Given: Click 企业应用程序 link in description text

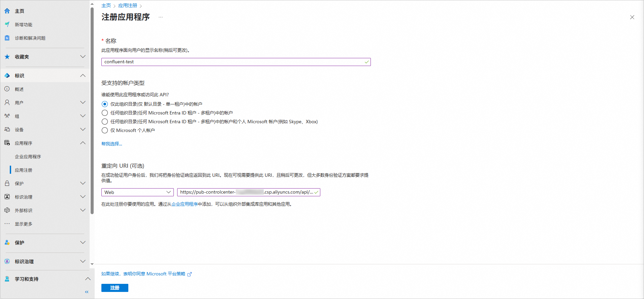Looking at the screenshot, I should 185,204.
